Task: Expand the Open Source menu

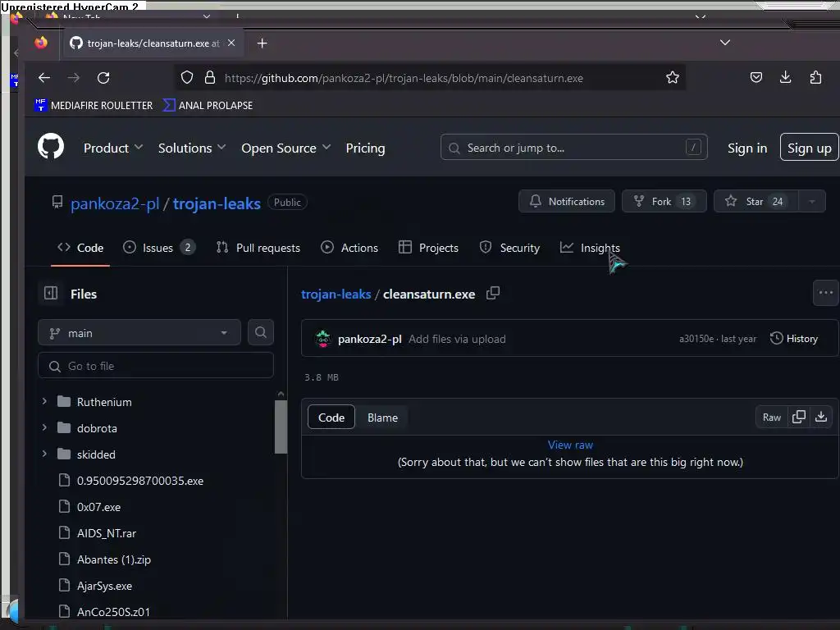Action: click(x=286, y=148)
